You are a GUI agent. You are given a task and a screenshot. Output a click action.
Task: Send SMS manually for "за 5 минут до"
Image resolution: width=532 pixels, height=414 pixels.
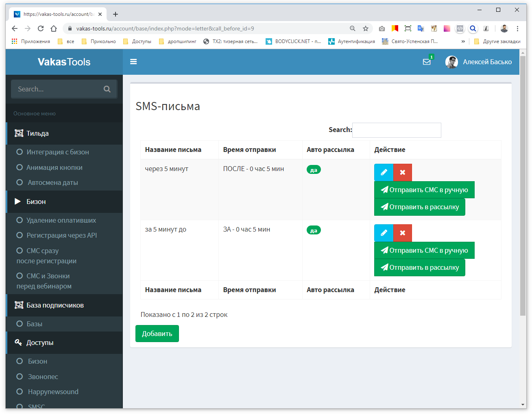pos(424,250)
